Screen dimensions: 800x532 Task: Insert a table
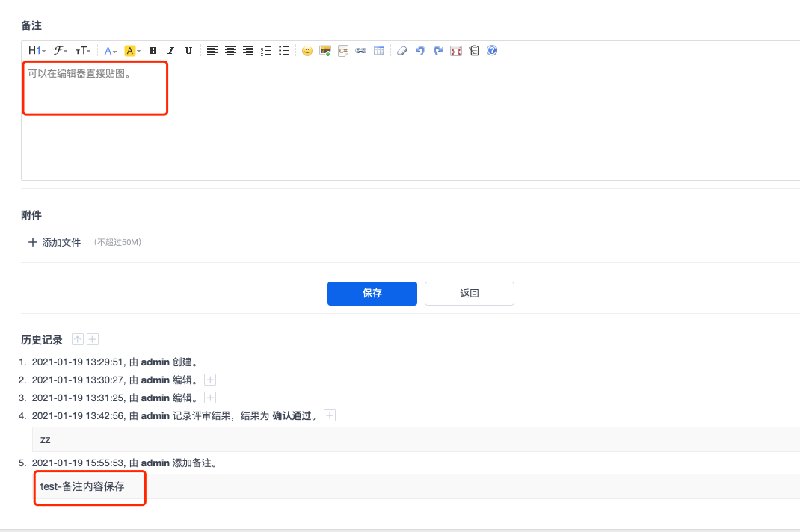[x=379, y=51]
